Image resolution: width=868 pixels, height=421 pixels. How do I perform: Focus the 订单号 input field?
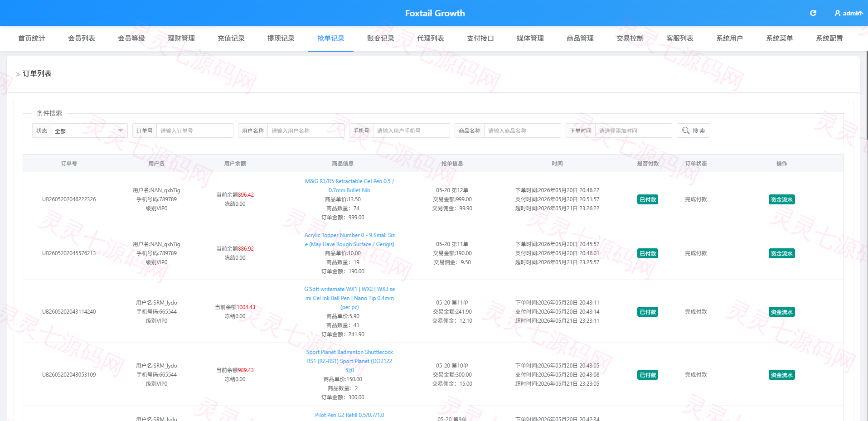194,131
